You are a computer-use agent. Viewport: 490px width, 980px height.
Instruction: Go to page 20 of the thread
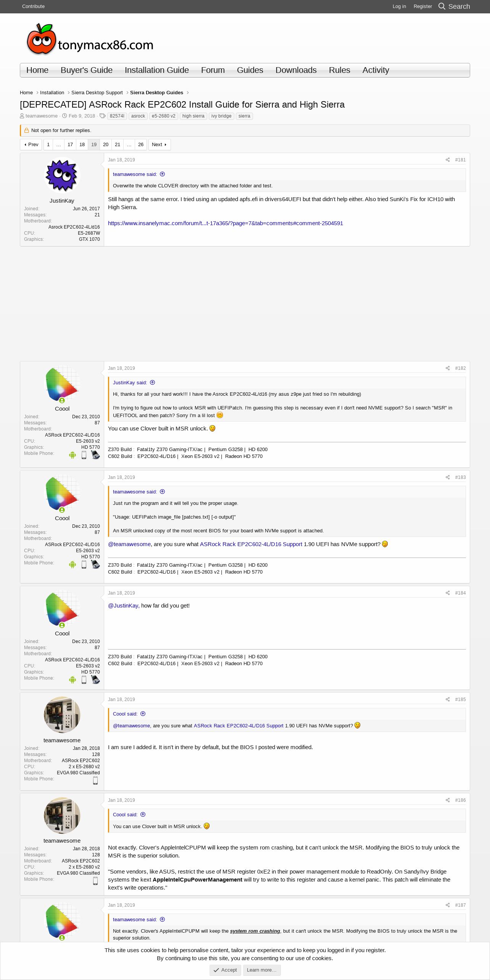(x=106, y=145)
